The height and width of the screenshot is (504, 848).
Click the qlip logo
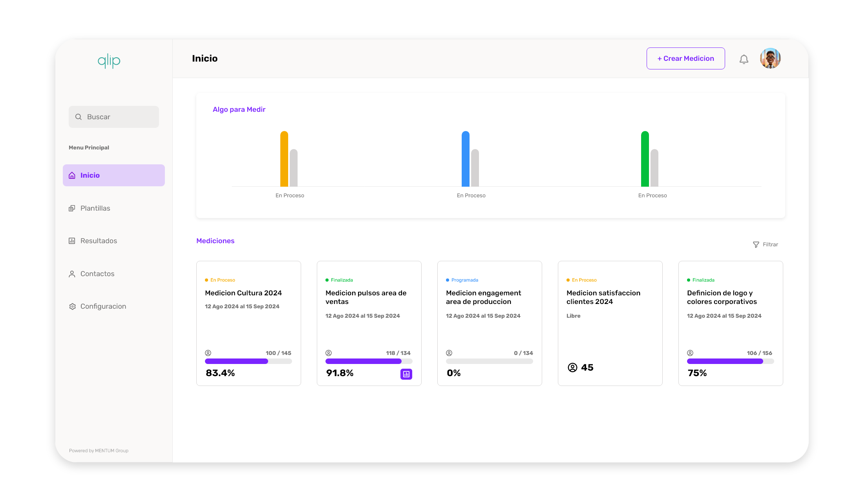coord(109,61)
